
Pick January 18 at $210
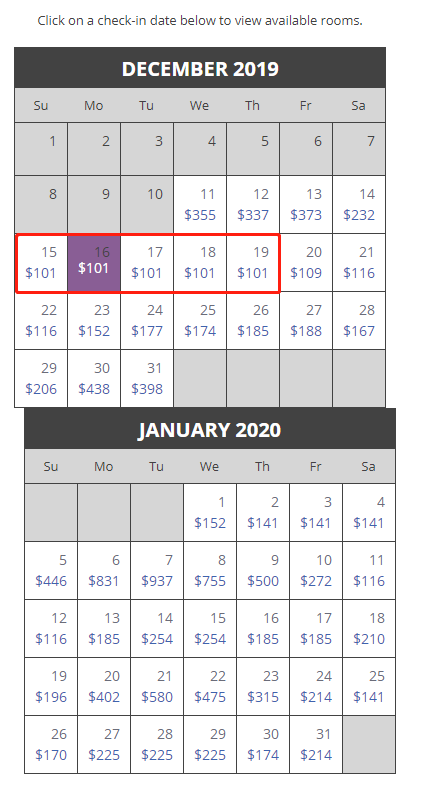click(x=369, y=628)
